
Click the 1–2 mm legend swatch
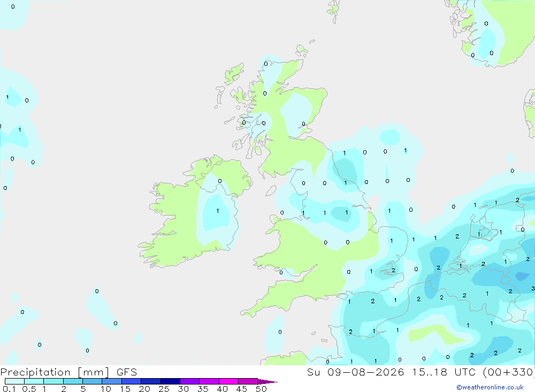(53, 381)
